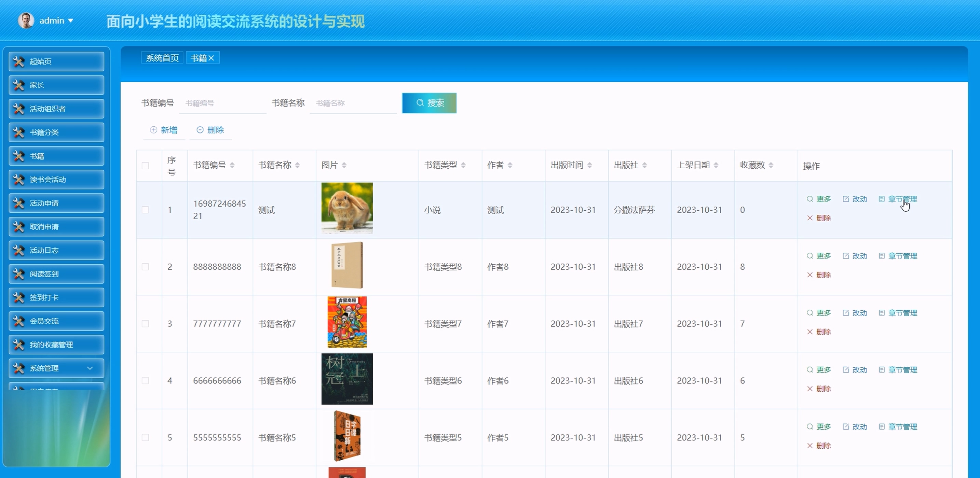Click 删除 for the 书籍名称7 row
Screen dimensions: 980x478
pyautogui.click(x=819, y=332)
